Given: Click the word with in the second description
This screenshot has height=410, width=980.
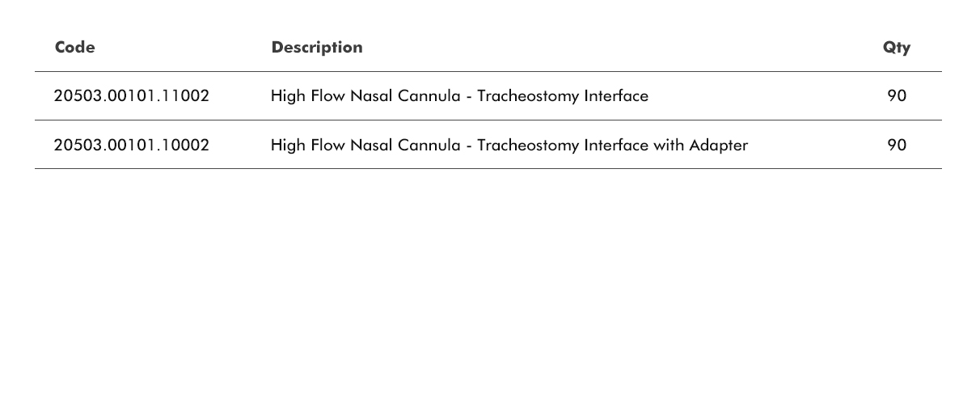Looking at the screenshot, I should coord(669,146).
